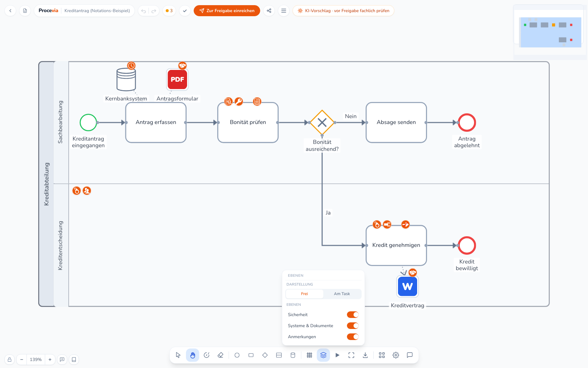
Task: Click the person badge in Kreditentscheidung lane
Action: [87, 191]
